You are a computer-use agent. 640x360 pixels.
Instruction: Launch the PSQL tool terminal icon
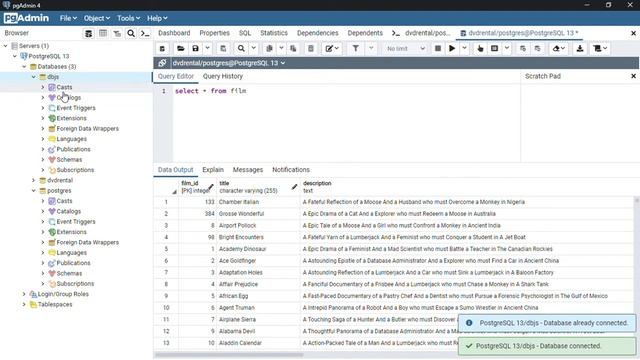click(145, 33)
